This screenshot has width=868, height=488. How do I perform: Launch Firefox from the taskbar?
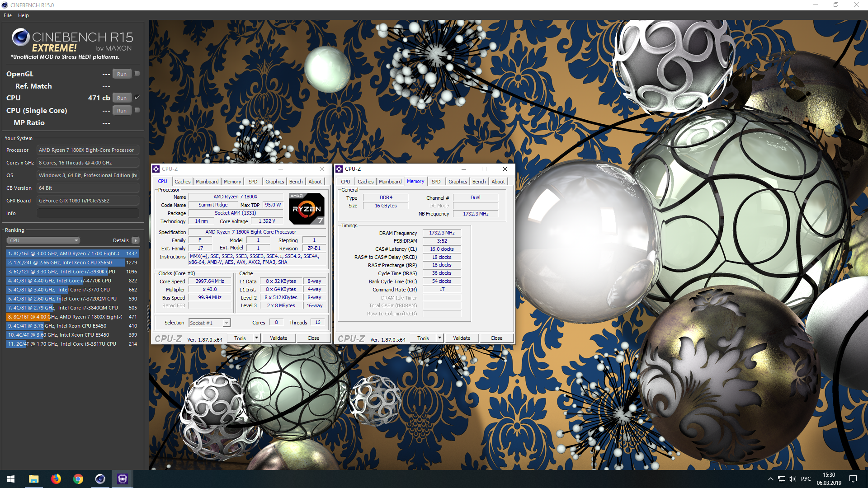click(x=56, y=479)
